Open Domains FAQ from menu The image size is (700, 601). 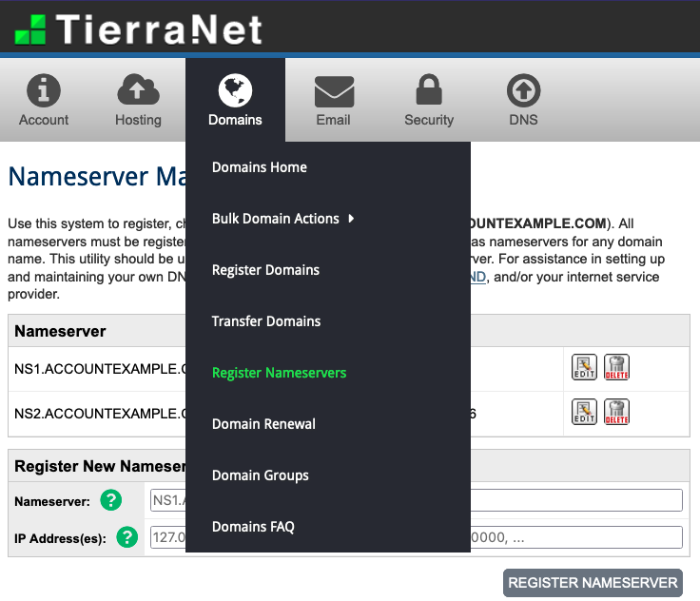point(253,527)
